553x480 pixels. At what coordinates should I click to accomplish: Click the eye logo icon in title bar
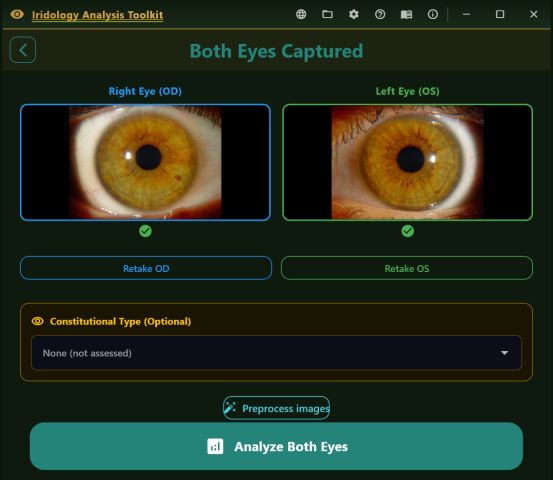pos(17,14)
